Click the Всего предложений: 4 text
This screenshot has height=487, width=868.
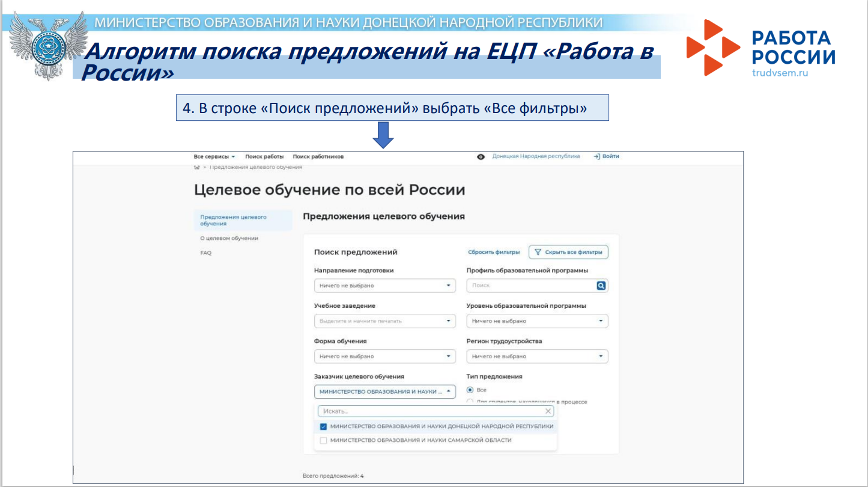click(333, 476)
